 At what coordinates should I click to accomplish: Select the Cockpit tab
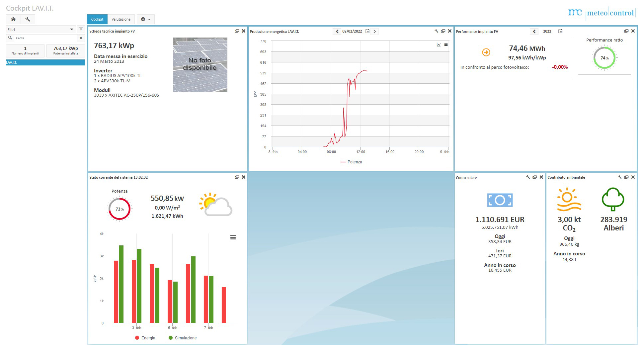(x=97, y=19)
